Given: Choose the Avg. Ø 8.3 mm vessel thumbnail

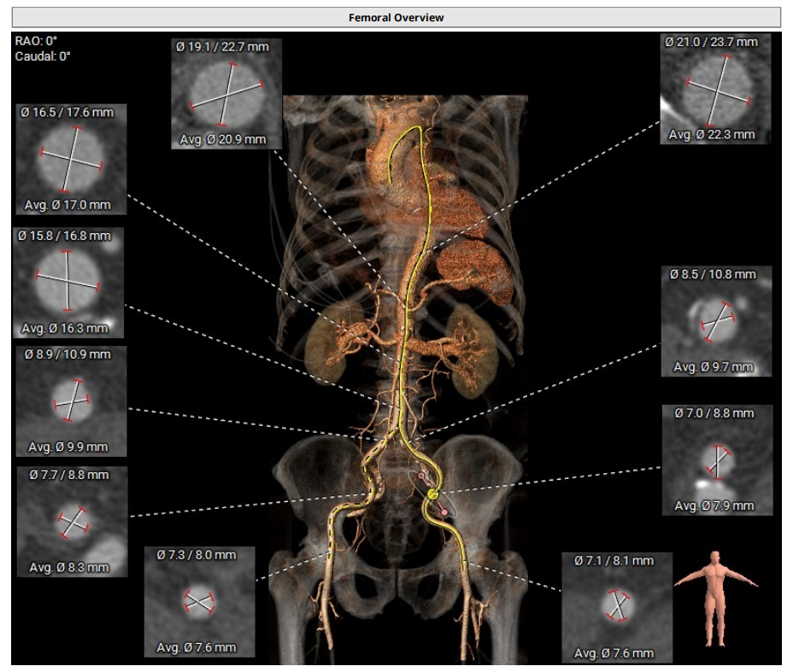Looking at the screenshot, I should 71,521.
